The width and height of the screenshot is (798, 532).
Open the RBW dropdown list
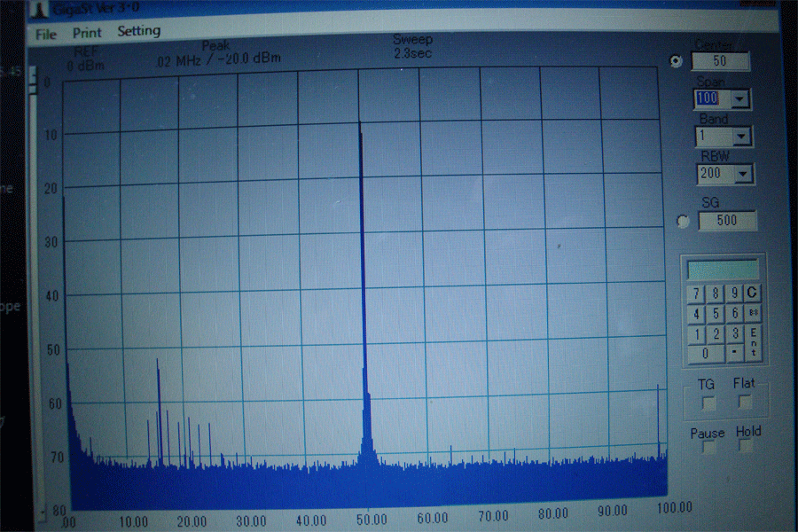744,174
